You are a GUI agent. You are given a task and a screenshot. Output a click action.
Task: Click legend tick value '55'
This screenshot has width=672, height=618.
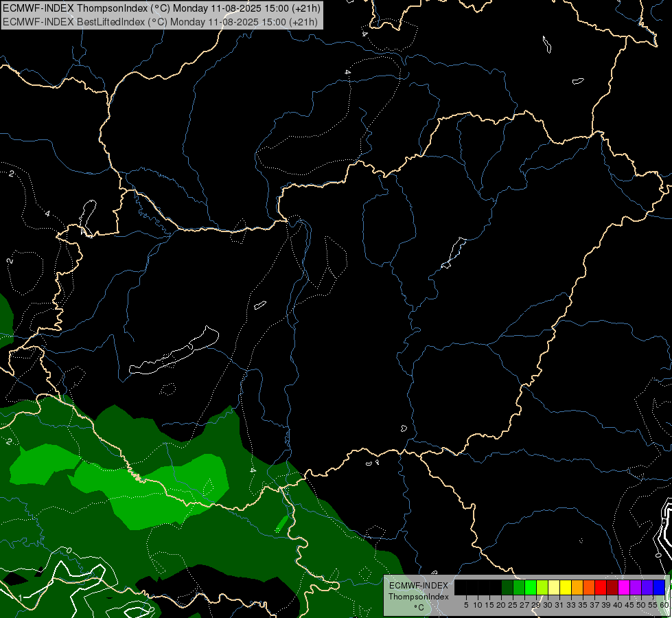pos(653,605)
